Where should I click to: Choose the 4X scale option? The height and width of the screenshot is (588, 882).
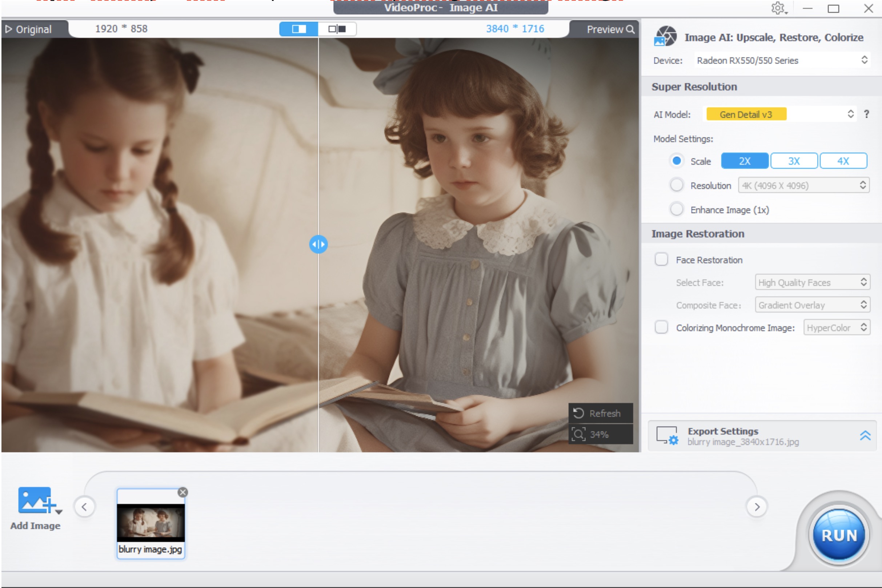pos(843,161)
